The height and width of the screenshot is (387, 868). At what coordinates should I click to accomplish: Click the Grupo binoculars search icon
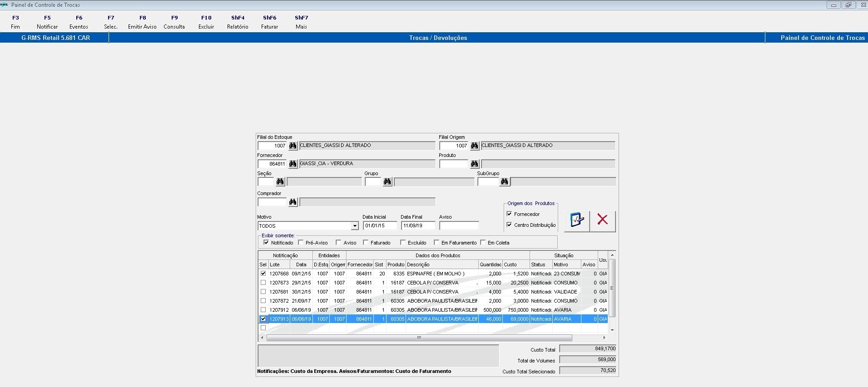click(387, 182)
